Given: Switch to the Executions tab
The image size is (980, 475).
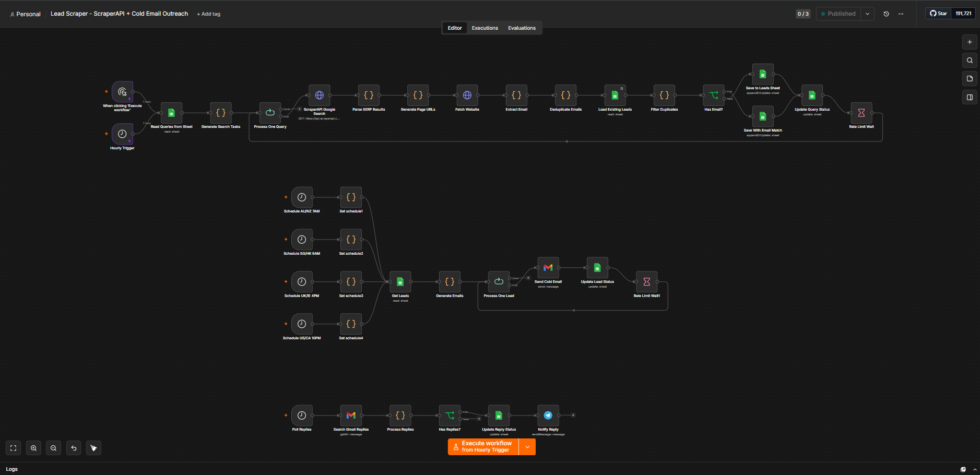Looking at the screenshot, I should tap(485, 28).
